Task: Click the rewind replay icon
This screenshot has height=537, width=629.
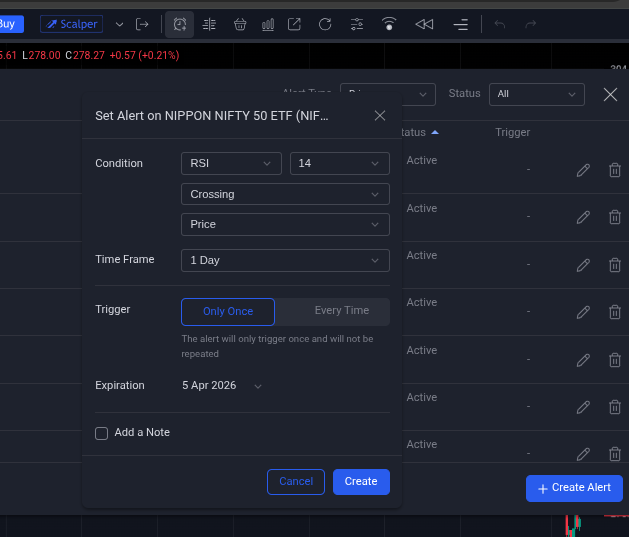Action: [424, 24]
